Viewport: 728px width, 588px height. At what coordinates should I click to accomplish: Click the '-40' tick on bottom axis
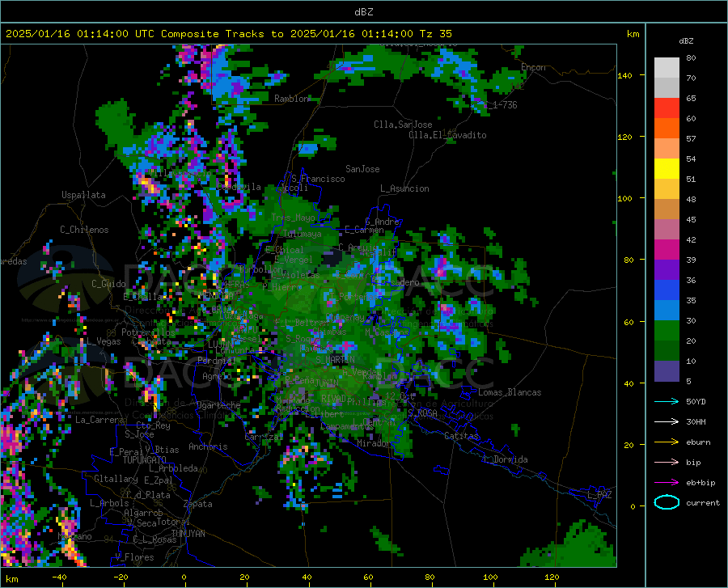click(59, 577)
